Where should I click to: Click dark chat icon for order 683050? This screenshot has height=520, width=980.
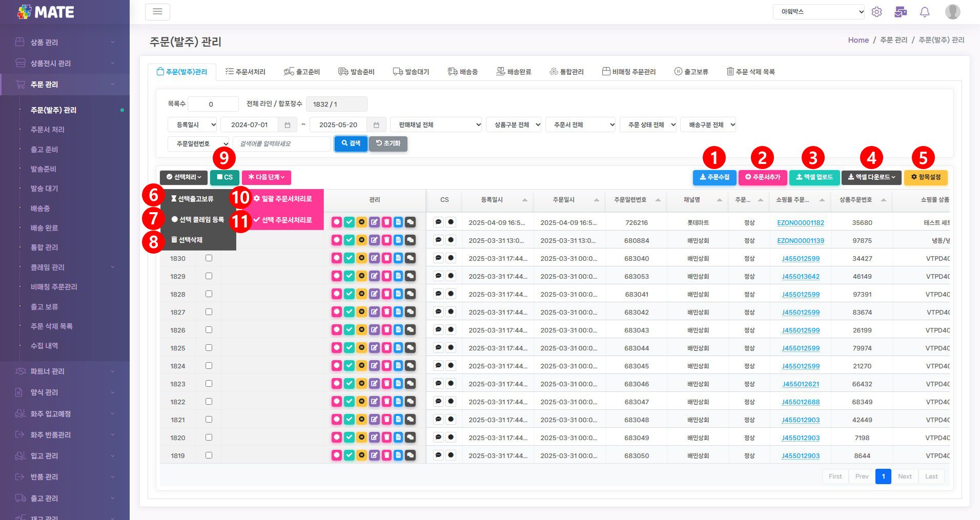click(x=411, y=455)
